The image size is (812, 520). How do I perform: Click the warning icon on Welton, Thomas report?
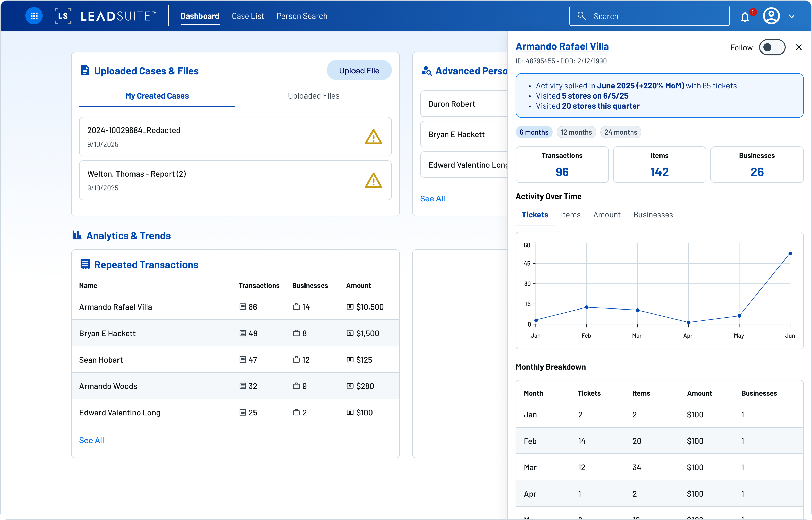point(373,181)
